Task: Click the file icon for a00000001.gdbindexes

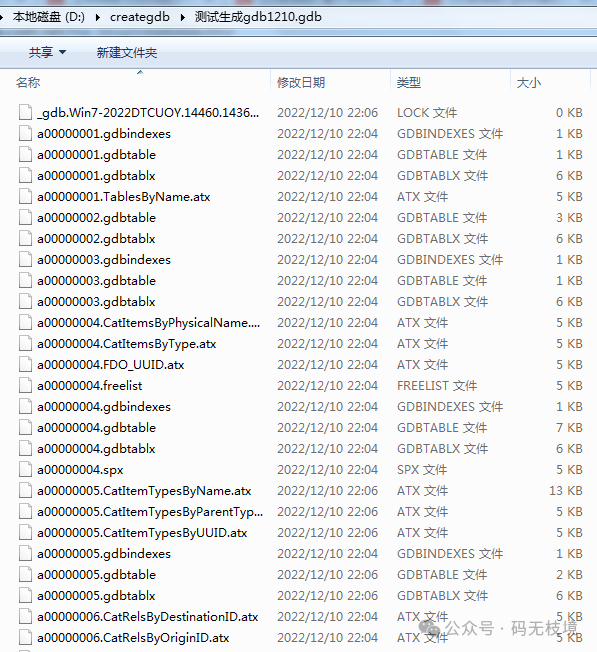Action: pyautogui.click(x=25, y=133)
